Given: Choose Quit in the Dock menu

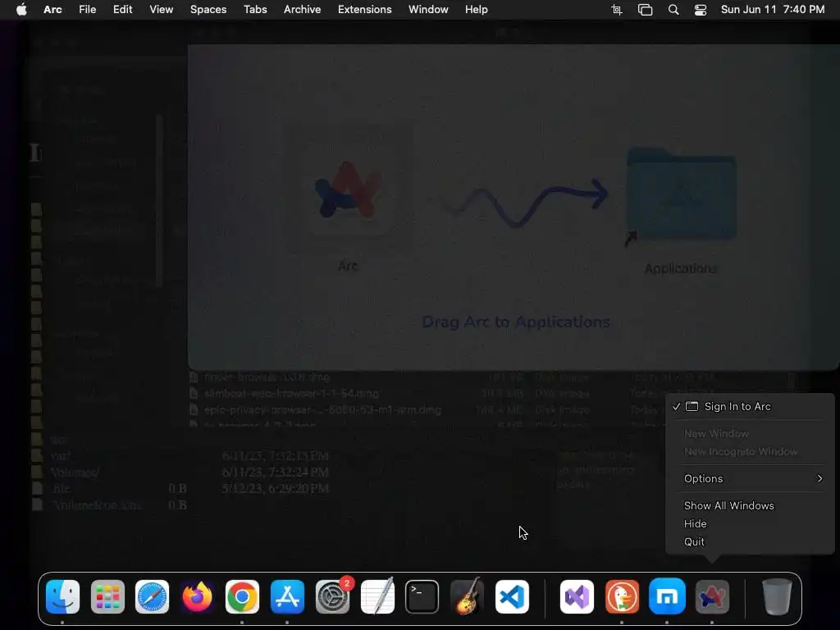Looking at the screenshot, I should tap(750, 541).
